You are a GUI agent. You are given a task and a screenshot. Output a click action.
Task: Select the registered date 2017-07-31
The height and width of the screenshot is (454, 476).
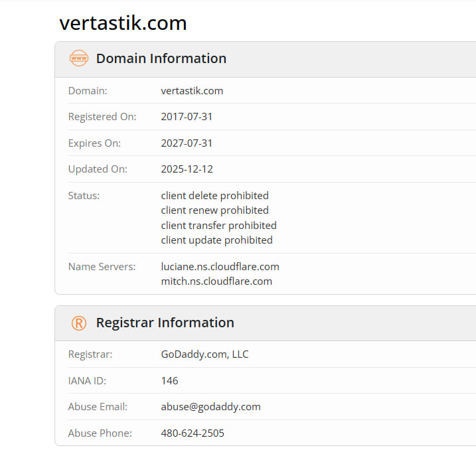coord(187,117)
